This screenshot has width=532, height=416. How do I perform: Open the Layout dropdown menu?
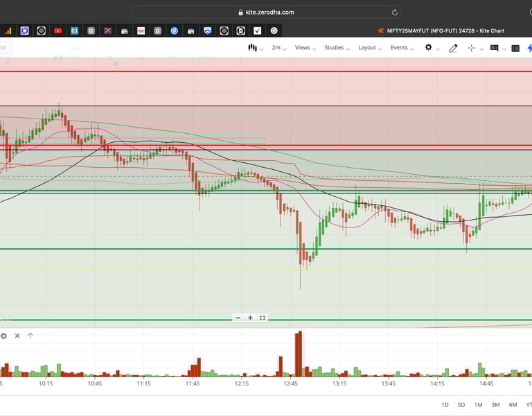coord(370,48)
